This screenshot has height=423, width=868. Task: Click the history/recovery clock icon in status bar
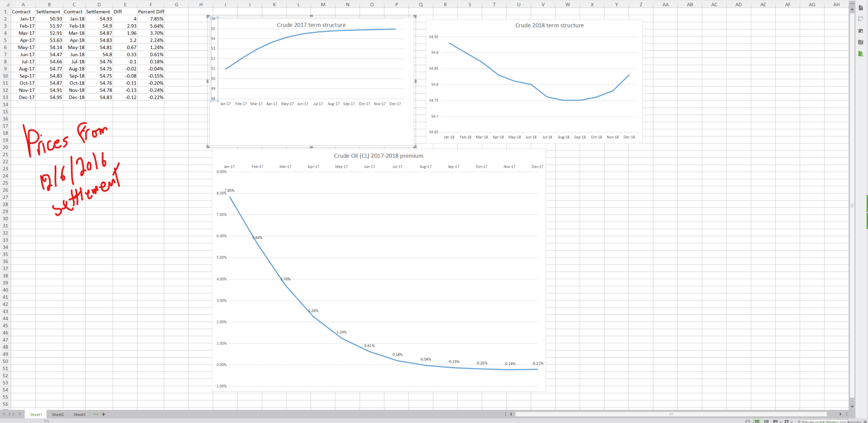pos(748,422)
